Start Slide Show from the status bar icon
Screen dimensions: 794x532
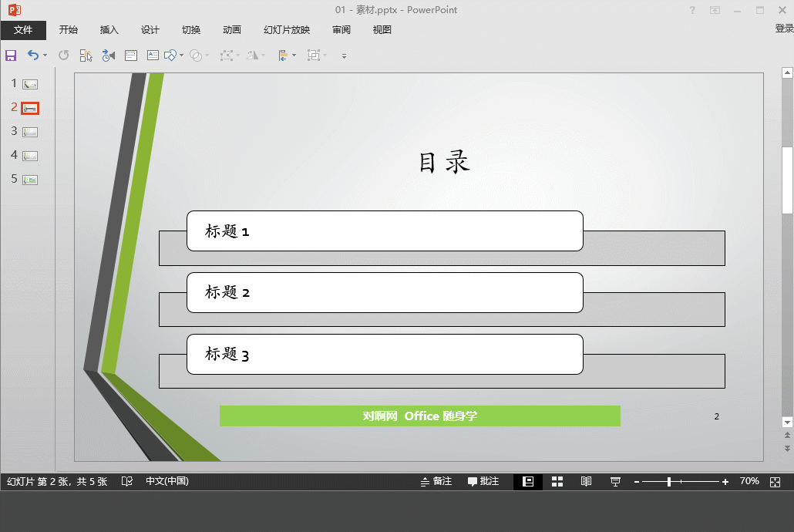615,481
